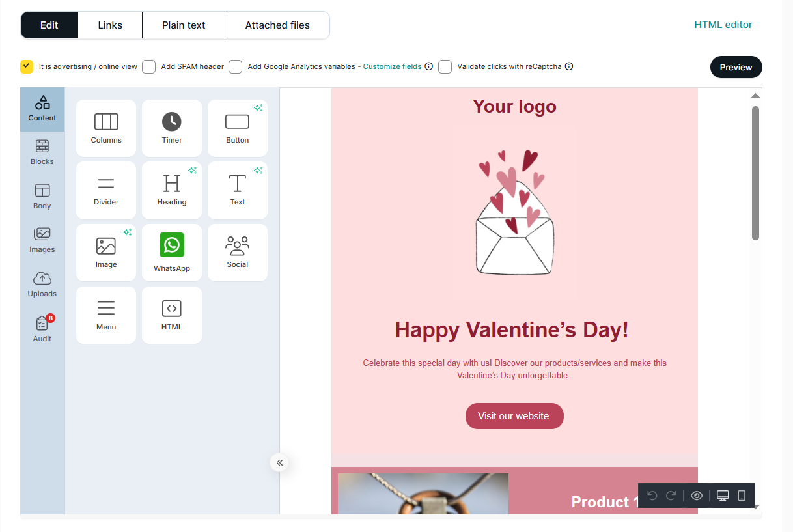Add a Timer content block

tap(172, 128)
